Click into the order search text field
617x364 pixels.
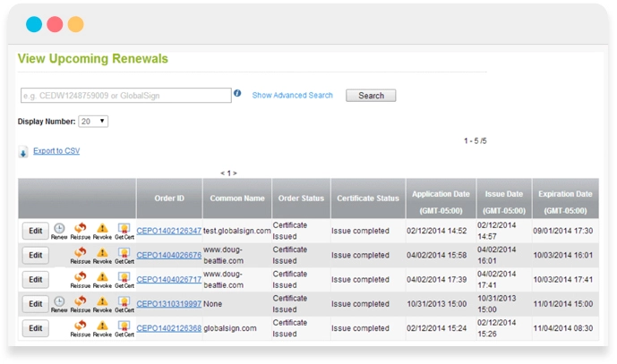[125, 96]
